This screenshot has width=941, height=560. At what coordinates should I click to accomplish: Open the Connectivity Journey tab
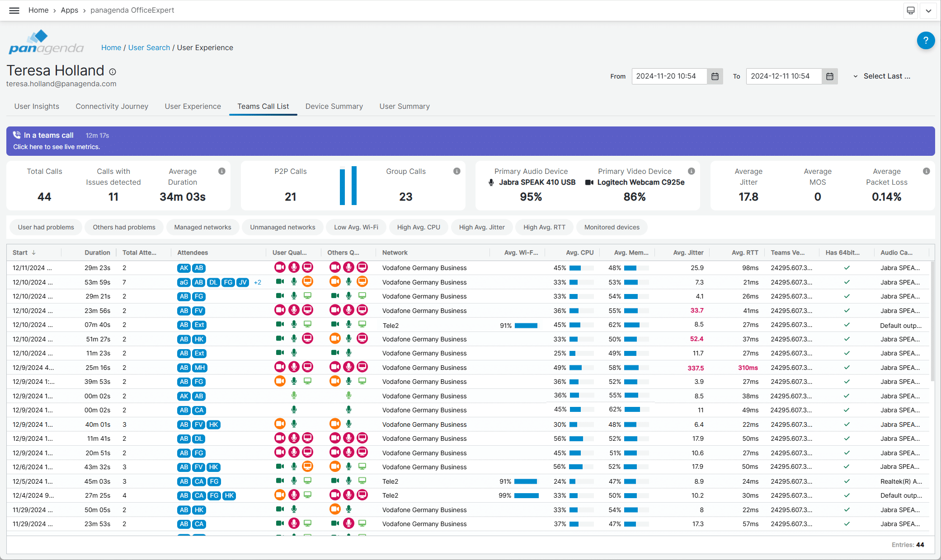pyautogui.click(x=112, y=106)
